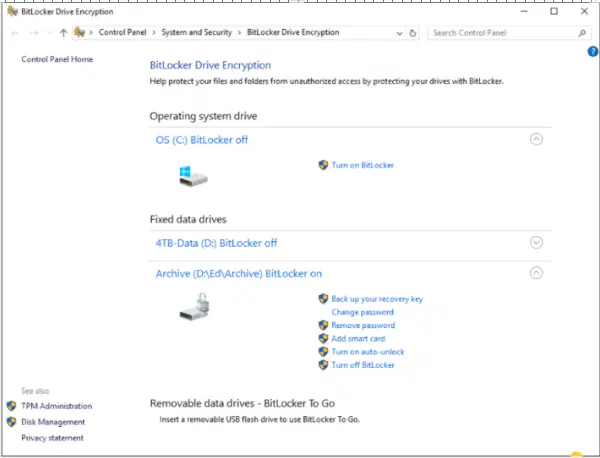Click the OS C: drive Windows icon

pos(193,176)
